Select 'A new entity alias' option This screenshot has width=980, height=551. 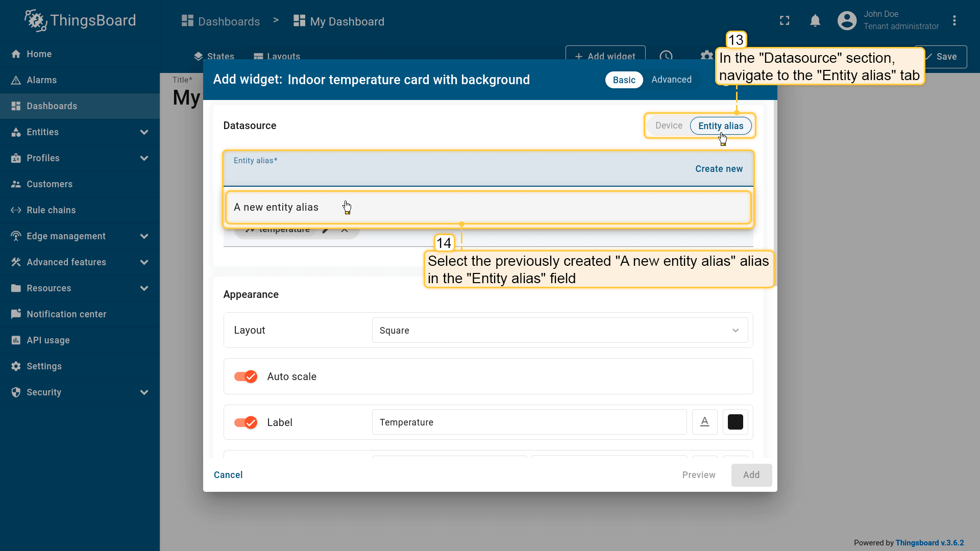click(x=276, y=208)
